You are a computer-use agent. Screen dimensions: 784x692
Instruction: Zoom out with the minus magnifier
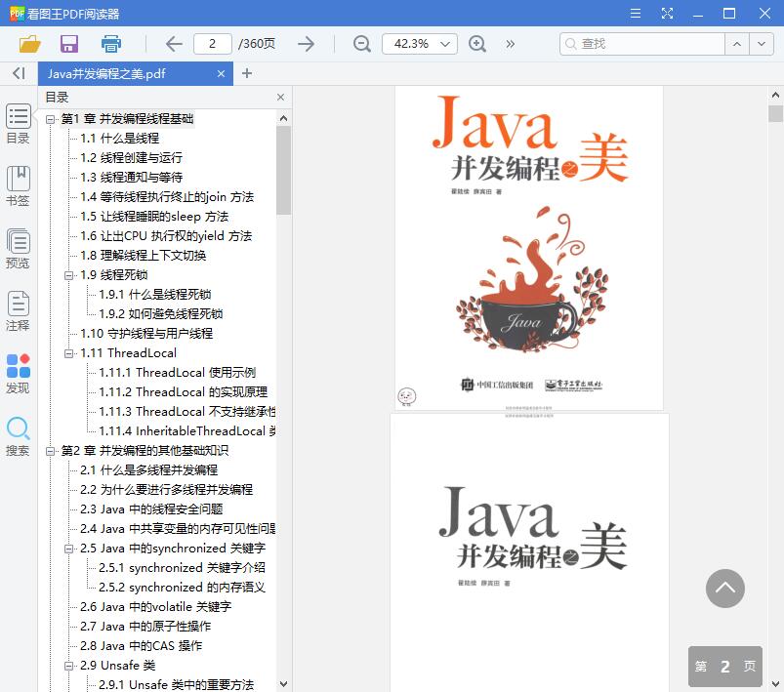[361, 44]
